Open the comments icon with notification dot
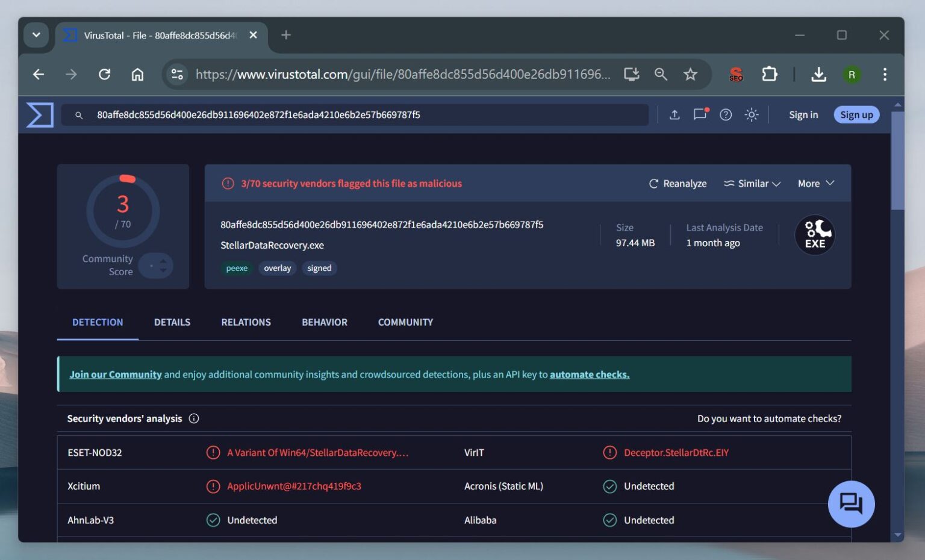This screenshot has height=560, width=925. click(x=700, y=114)
